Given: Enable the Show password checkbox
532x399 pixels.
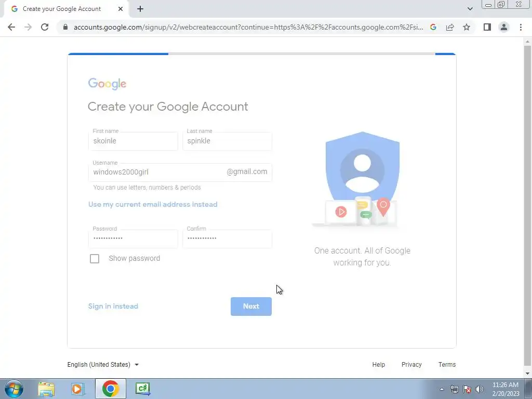Looking at the screenshot, I should 95,259.
